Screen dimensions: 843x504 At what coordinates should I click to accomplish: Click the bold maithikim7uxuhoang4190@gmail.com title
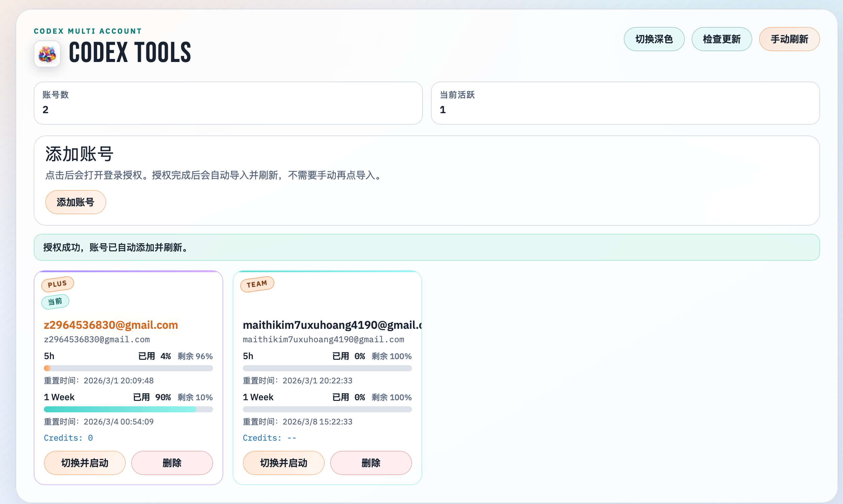point(332,325)
